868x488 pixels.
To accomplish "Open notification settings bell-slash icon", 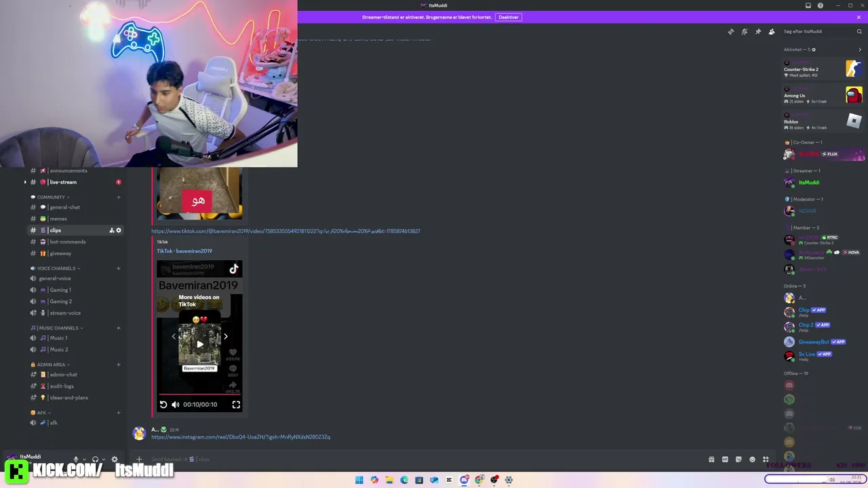I will 744,31.
